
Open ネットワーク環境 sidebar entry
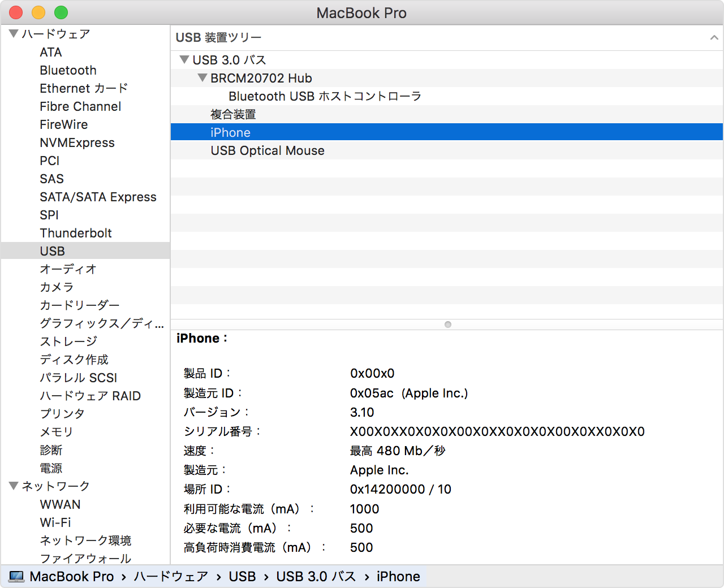[x=85, y=541]
